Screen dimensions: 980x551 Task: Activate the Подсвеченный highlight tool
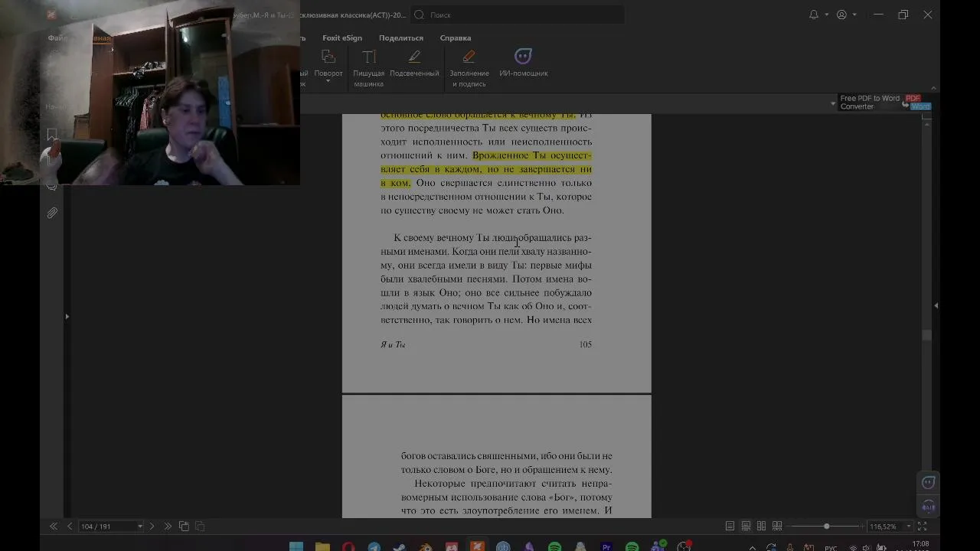(414, 64)
